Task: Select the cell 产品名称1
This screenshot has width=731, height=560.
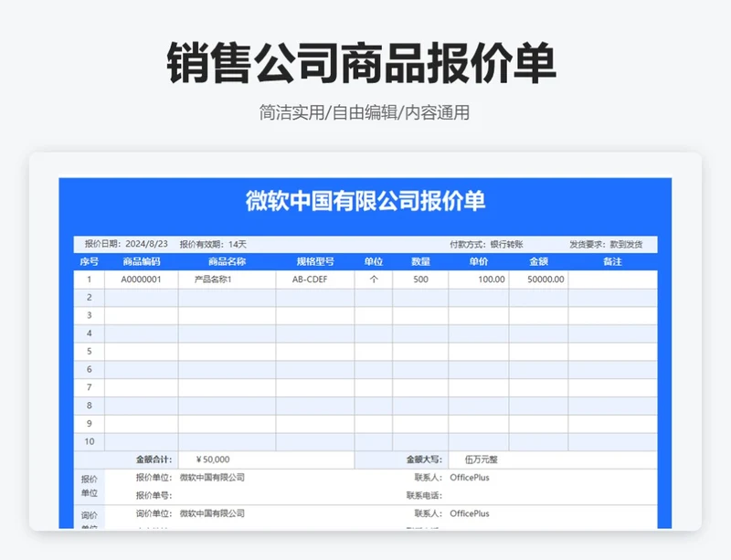Action: [x=227, y=280]
